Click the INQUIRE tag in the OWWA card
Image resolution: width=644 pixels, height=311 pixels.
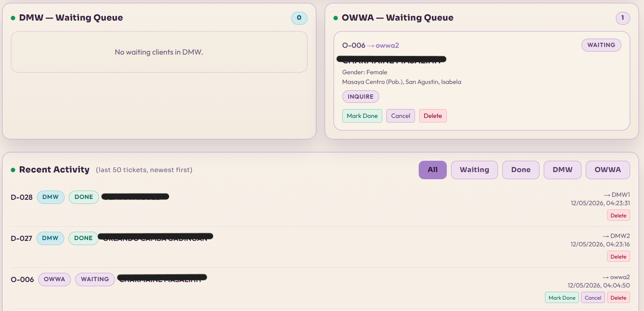click(361, 97)
